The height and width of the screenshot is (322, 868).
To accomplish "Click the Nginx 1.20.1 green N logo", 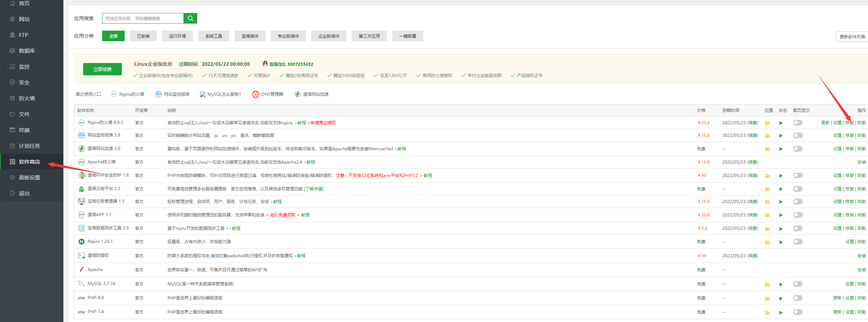I will 81,241.
